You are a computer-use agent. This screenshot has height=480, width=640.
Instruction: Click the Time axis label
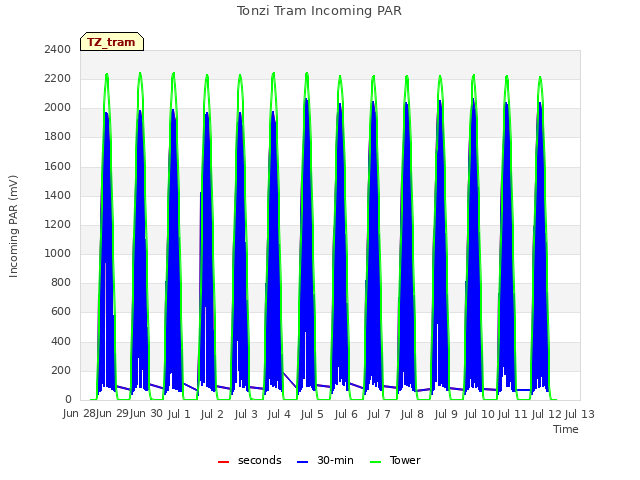click(566, 429)
